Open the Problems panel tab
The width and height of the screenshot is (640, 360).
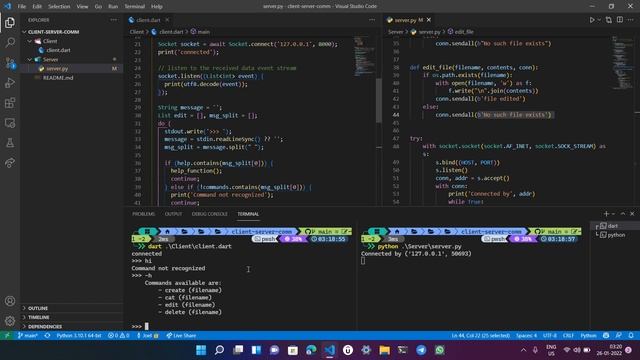coord(143,214)
